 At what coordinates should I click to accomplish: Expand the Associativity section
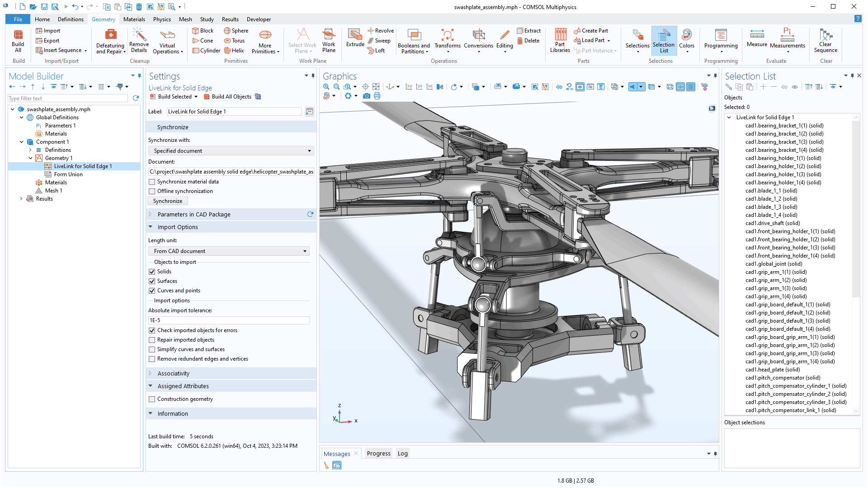174,374
